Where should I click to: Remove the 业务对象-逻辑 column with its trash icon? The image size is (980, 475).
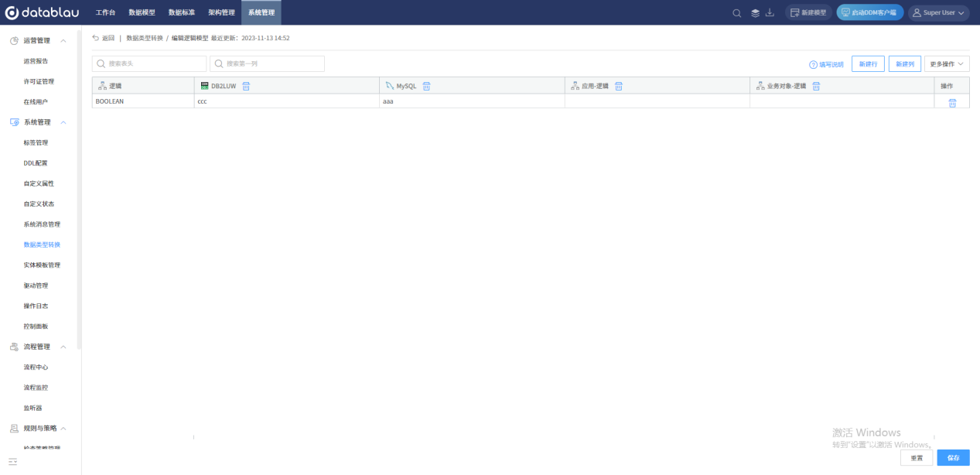(x=816, y=86)
